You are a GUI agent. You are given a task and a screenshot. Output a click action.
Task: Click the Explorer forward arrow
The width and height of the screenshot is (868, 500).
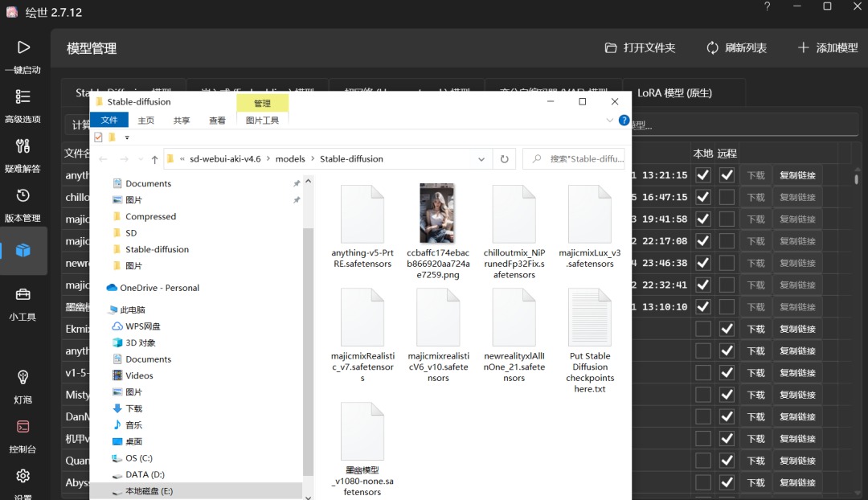[124, 159]
